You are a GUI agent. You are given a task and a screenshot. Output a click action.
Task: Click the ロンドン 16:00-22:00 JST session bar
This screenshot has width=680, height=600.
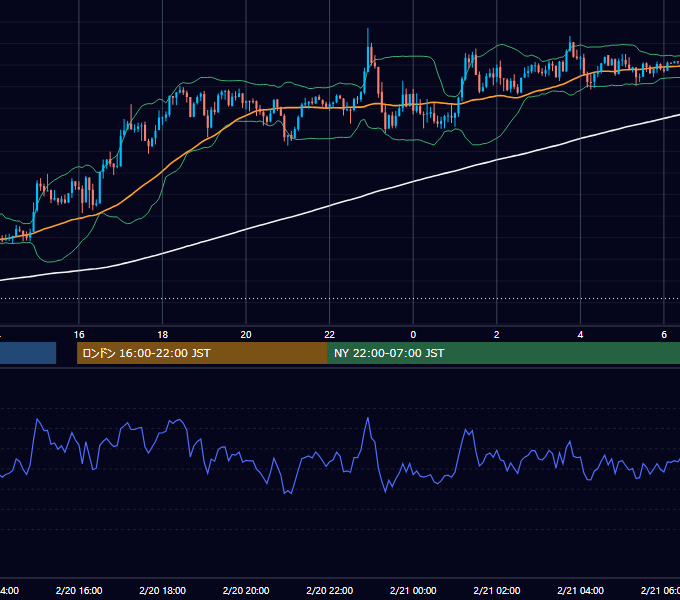(202, 353)
